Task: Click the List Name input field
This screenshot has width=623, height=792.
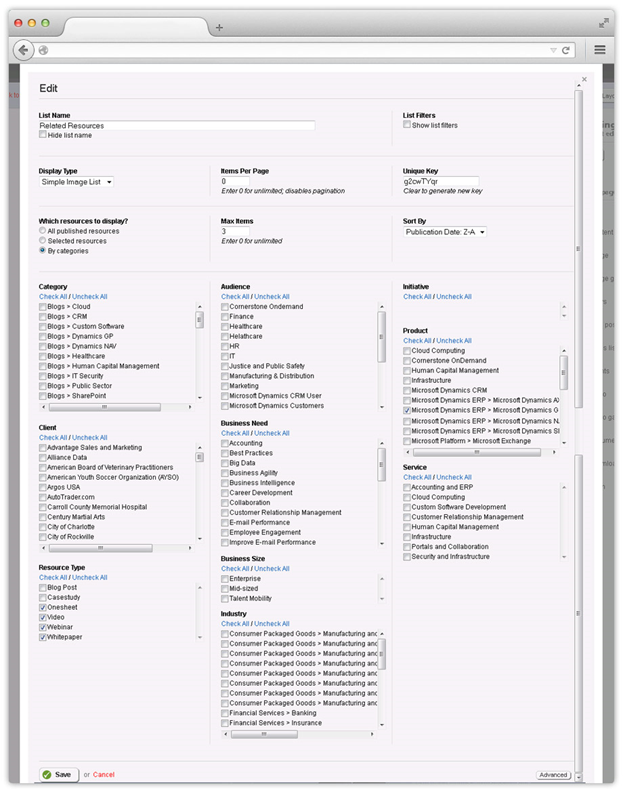Action: click(177, 125)
